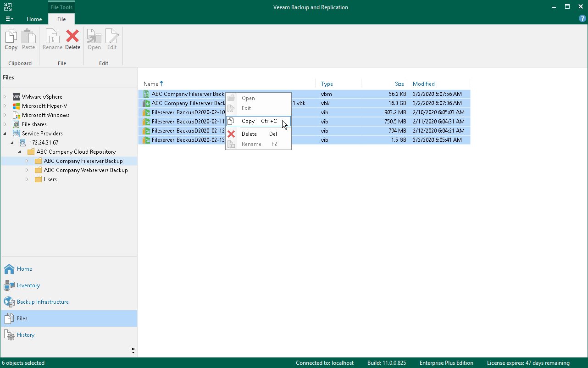Expand ABC Company Webservers Backup folder
Viewport: 588px width, 368px height.
pyautogui.click(x=27, y=170)
